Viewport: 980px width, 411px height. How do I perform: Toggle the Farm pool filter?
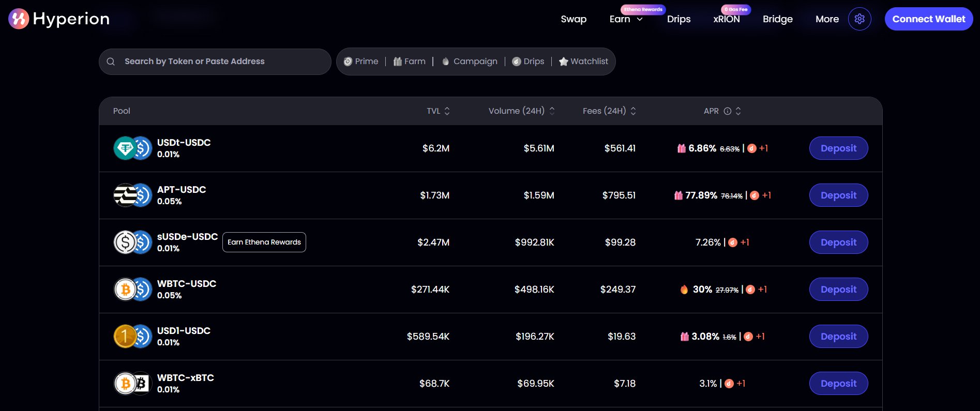coord(410,62)
